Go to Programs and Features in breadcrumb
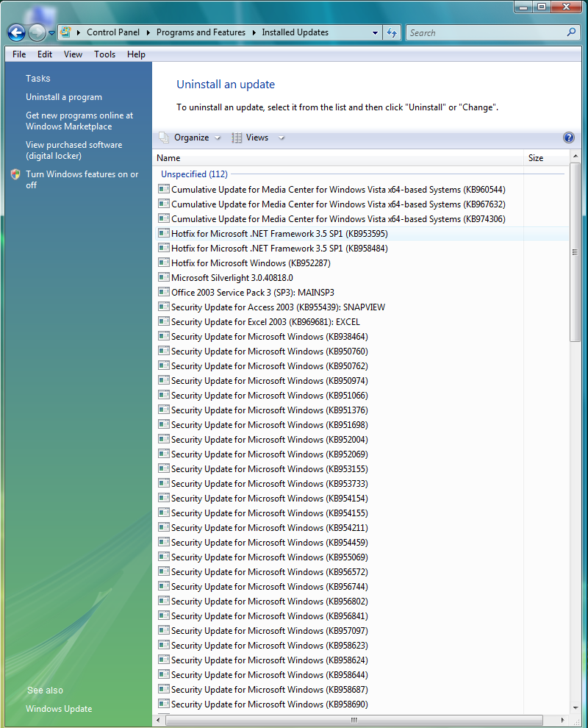Viewport: 588px width, 728px height. [x=201, y=32]
